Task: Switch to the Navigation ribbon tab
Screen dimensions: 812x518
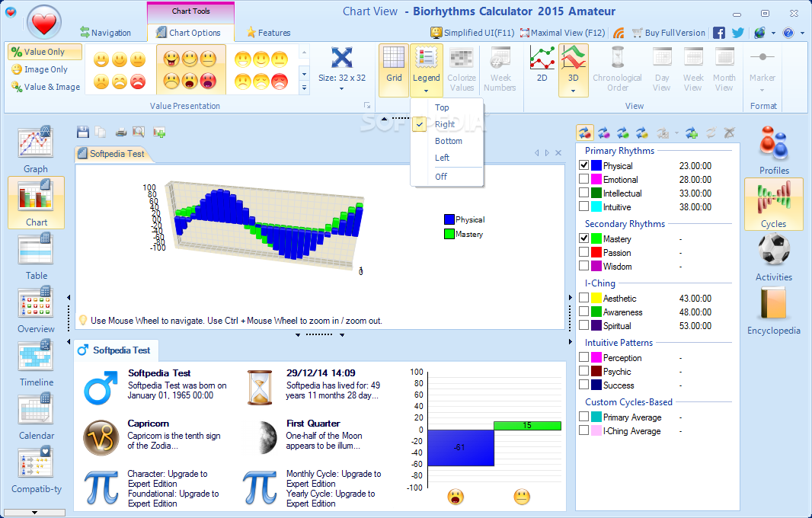Action: pos(106,33)
